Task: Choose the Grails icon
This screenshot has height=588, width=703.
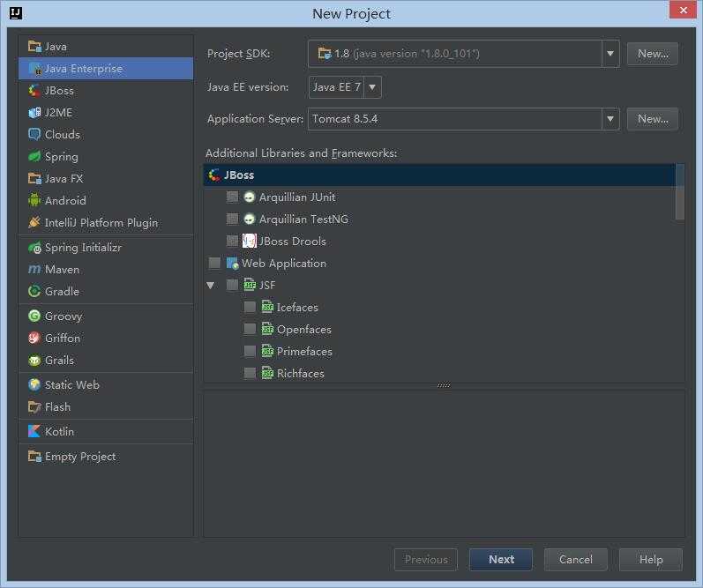Action: coord(34,360)
